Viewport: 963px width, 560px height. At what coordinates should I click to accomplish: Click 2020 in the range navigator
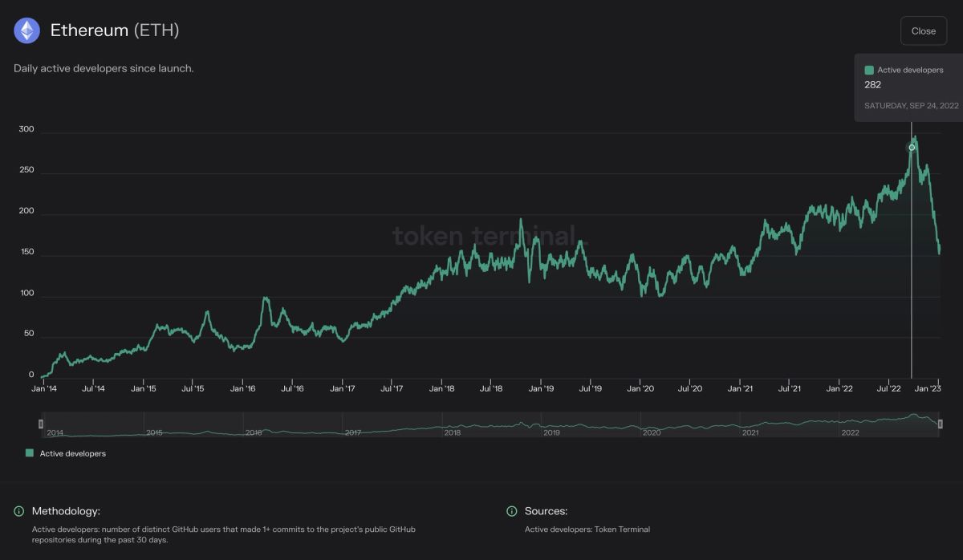point(652,433)
